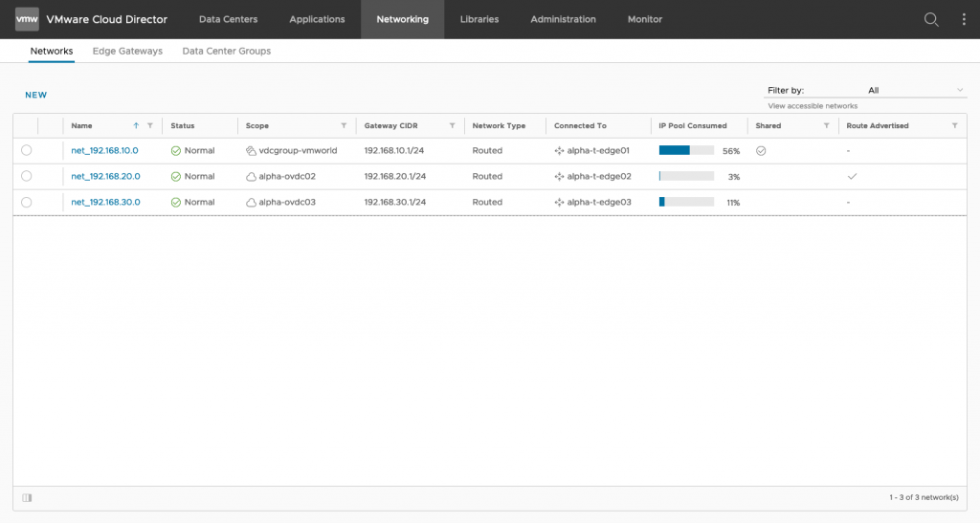The height and width of the screenshot is (523, 980).
Task: Click the Scope column filter icon
Action: click(x=344, y=126)
